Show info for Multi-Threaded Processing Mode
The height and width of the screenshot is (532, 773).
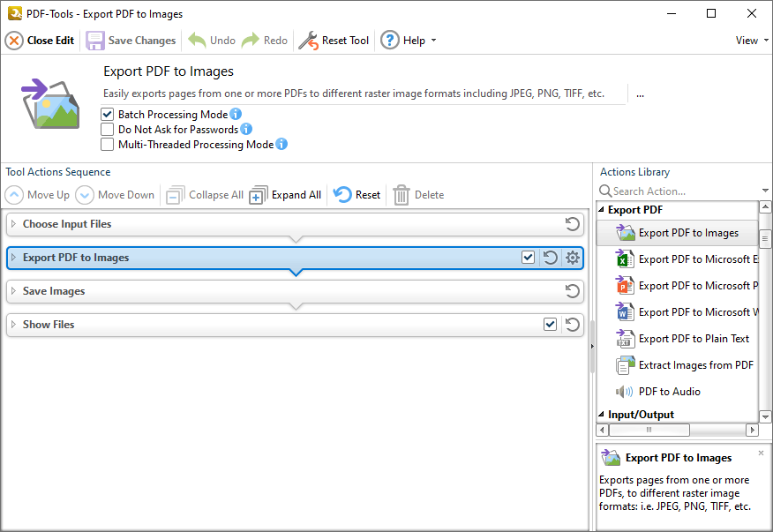281,144
